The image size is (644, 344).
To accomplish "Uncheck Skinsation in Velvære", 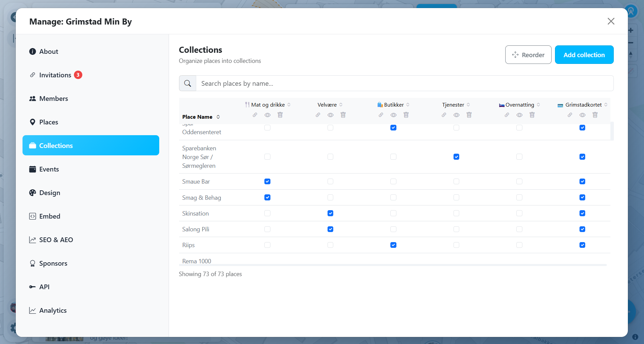I will 331,213.
